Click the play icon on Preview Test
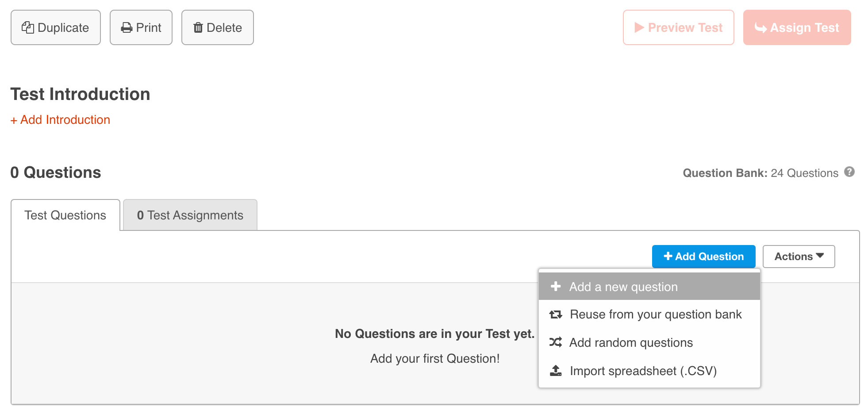The width and height of the screenshot is (868, 414). click(x=639, y=27)
